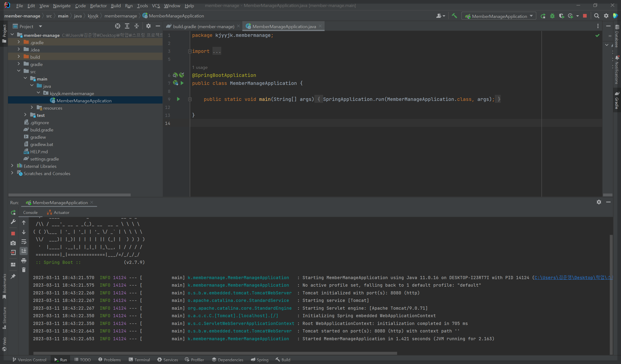The height and width of the screenshot is (364, 621).
Task: Click the console horizontal scrollbar
Action: [x=215, y=353]
